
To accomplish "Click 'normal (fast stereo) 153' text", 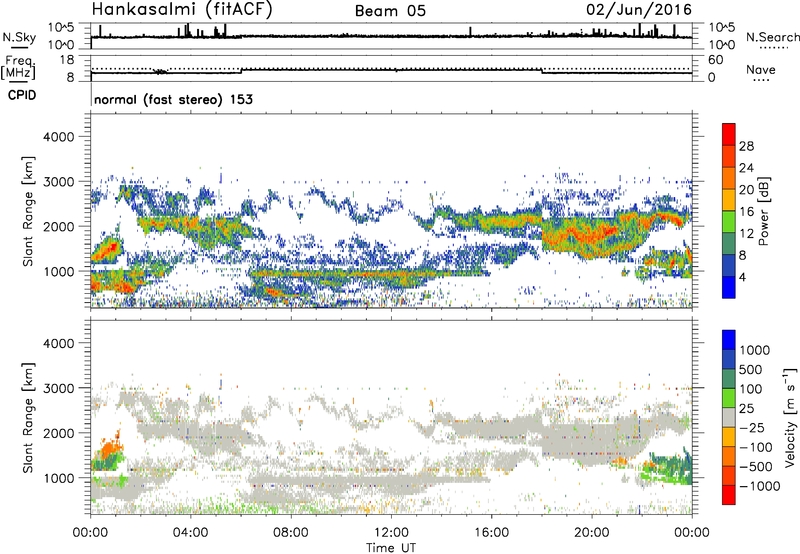I will [173, 99].
